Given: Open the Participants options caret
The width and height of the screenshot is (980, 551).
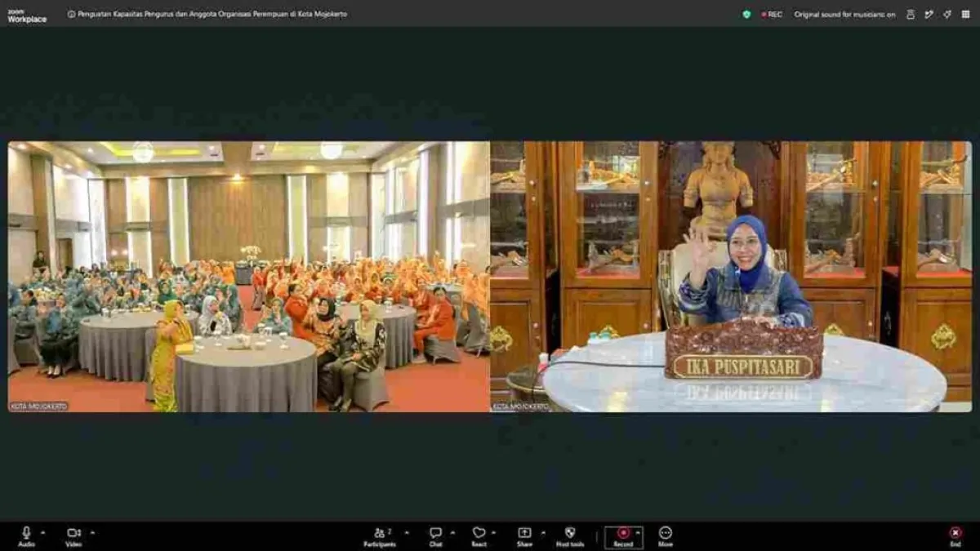Looking at the screenshot, I should click(x=407, y=532).
